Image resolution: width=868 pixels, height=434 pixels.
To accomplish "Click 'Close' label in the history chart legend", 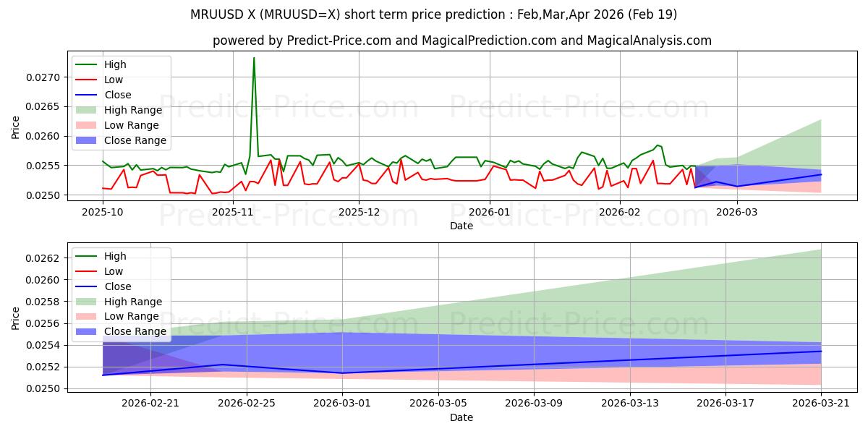I will tap(118, 95).
